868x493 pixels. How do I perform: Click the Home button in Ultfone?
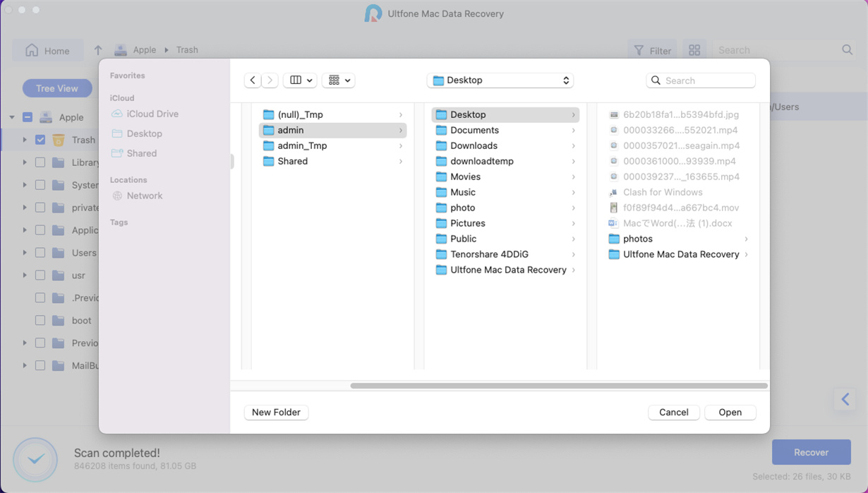(47, 50)
